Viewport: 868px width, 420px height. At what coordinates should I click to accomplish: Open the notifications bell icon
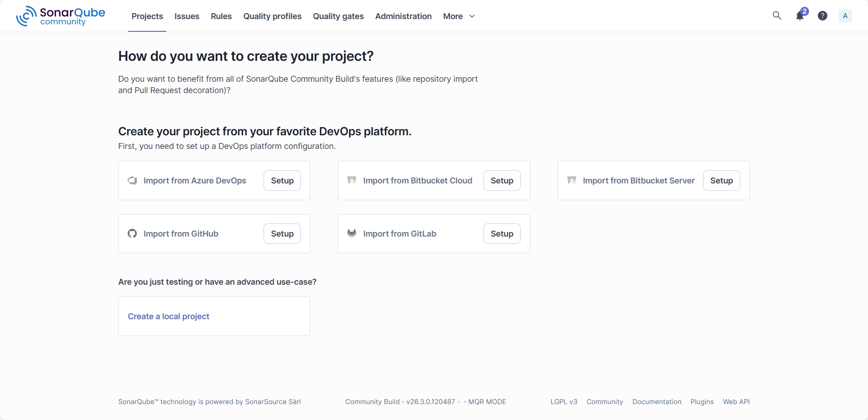tap(800, 16)
